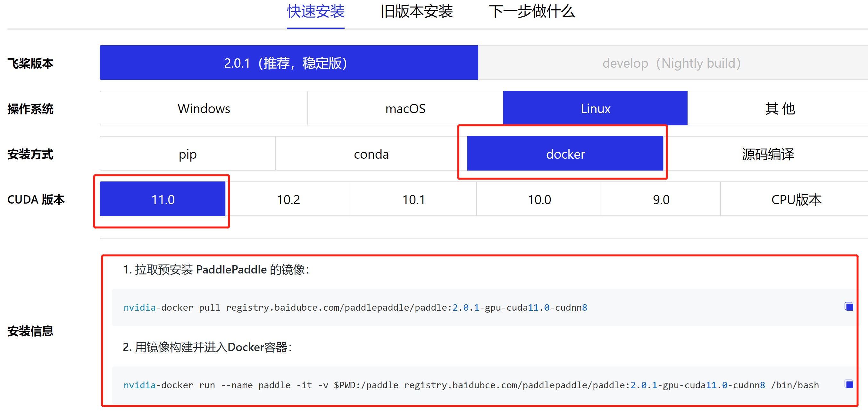
Task: Select 其他 operating system option
Action: (x=780, y=108)
